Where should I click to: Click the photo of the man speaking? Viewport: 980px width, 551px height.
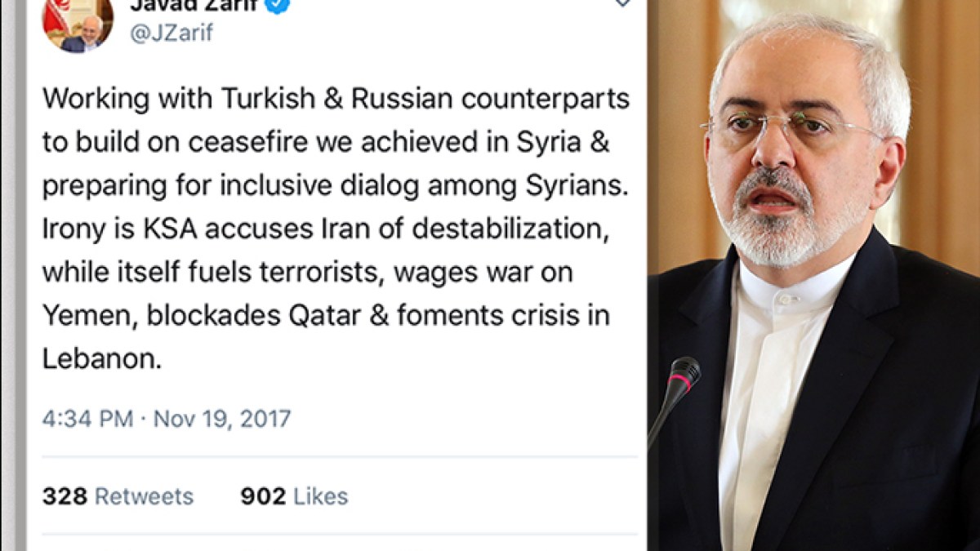[814, 275]
